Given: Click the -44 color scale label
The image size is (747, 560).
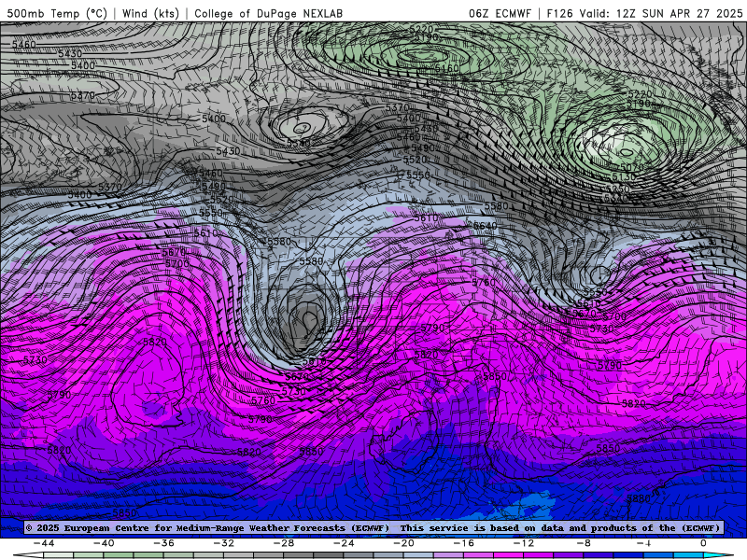Looking at the screenshot, I should [x=44, y=543].
